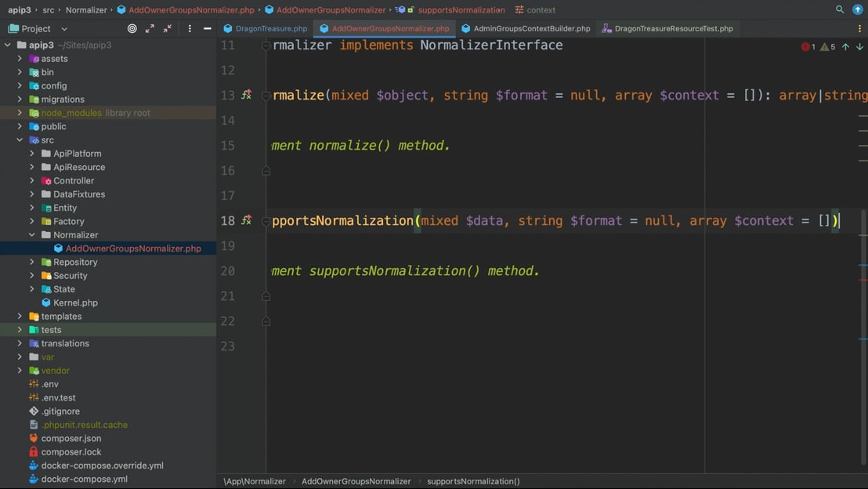Switch to the DragonTreasure.php tab
868x489 pixels.
click(271, 28)
